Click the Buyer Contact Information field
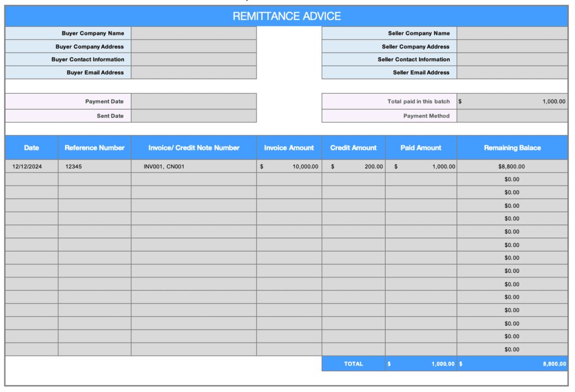Image resolution: width=575 pixels, height=392 pixels. point(194,60)
